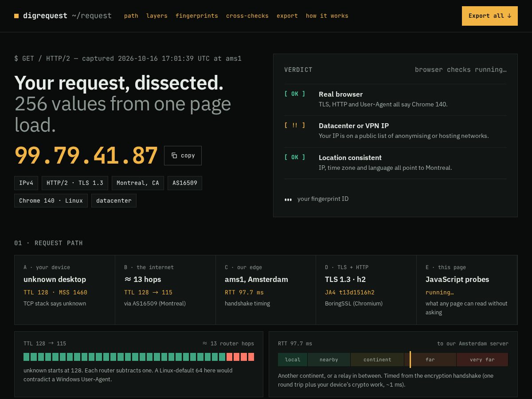Click the '01 · REQUEST PATH' heading
This screenshot has height=399, width=532.
[48, 243]
